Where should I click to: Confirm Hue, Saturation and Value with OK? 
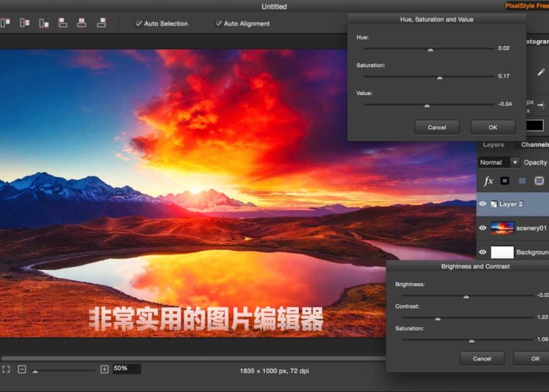pyautogui.click(x=493, y=127)
